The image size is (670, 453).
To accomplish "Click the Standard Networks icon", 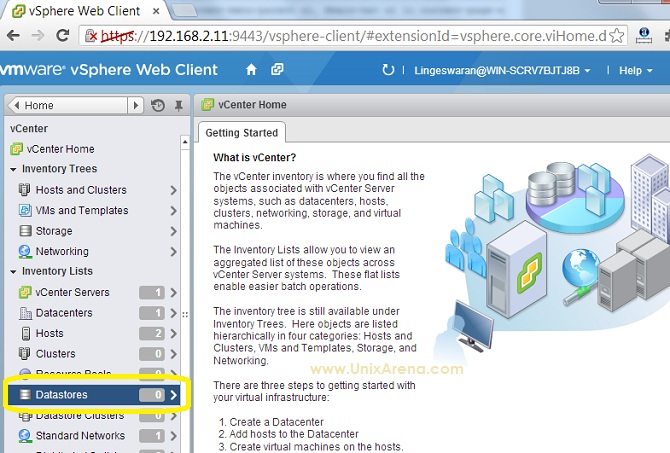I will coord(25,435).
